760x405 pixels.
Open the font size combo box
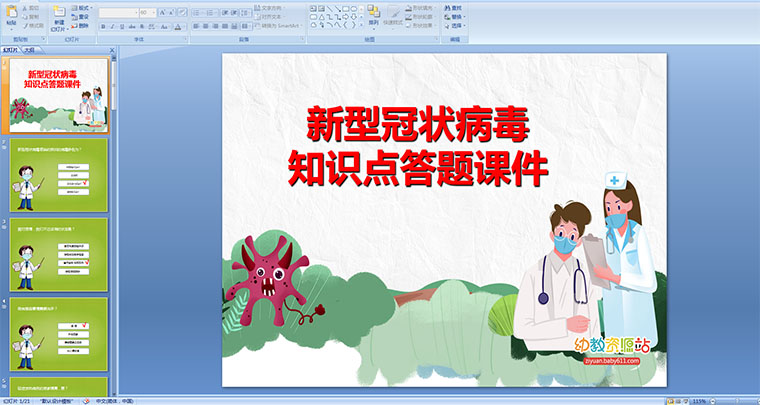[x=148, y=13]
